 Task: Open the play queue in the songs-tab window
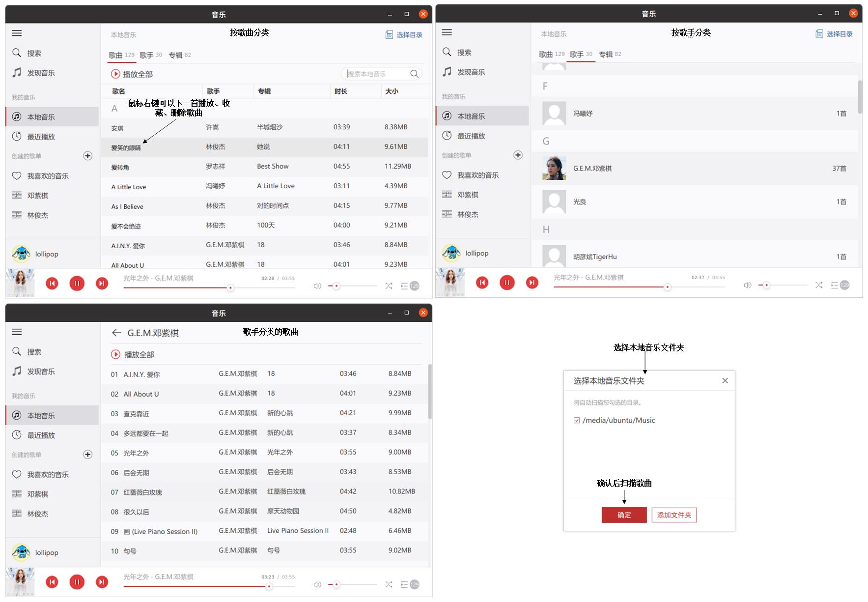click(x=410, y=286)
